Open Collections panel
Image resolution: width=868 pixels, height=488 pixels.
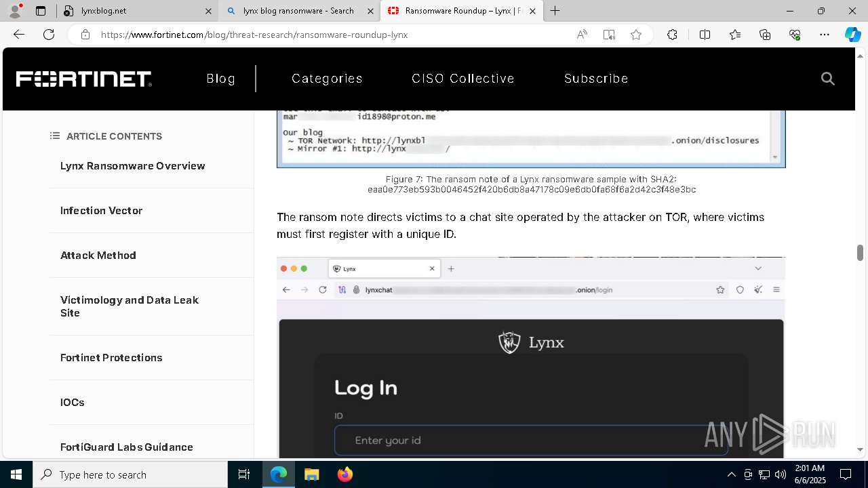pyautogui.click(x=765, y=35)
